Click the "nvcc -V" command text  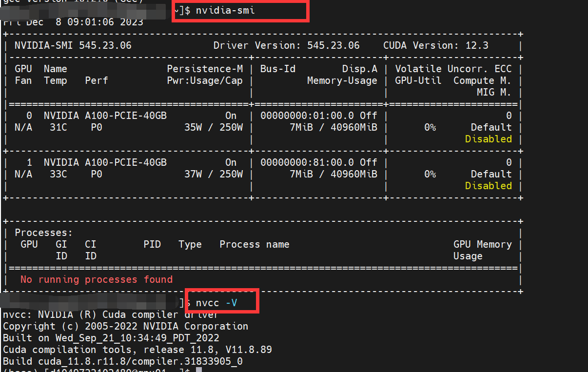click(216, 303)
